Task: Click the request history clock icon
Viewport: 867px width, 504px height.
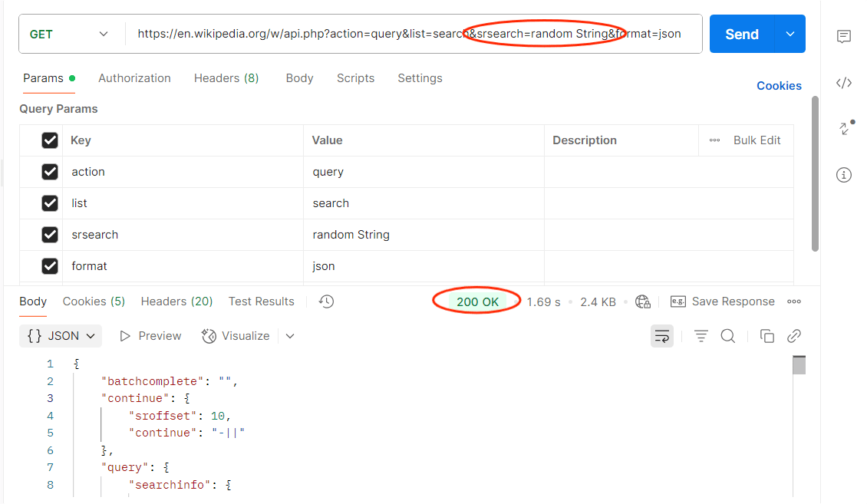Action: point(326,301)
